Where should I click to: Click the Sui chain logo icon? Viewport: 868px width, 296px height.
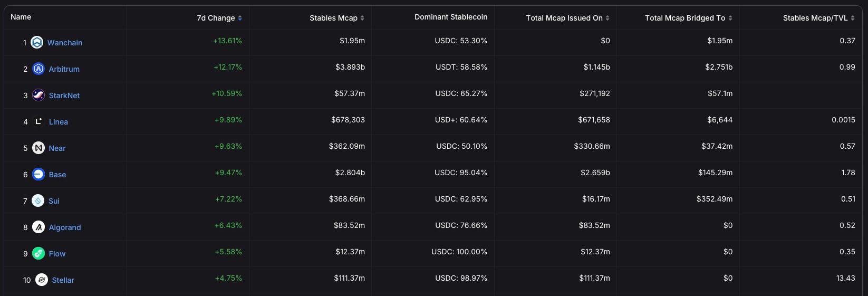[38, 200]
